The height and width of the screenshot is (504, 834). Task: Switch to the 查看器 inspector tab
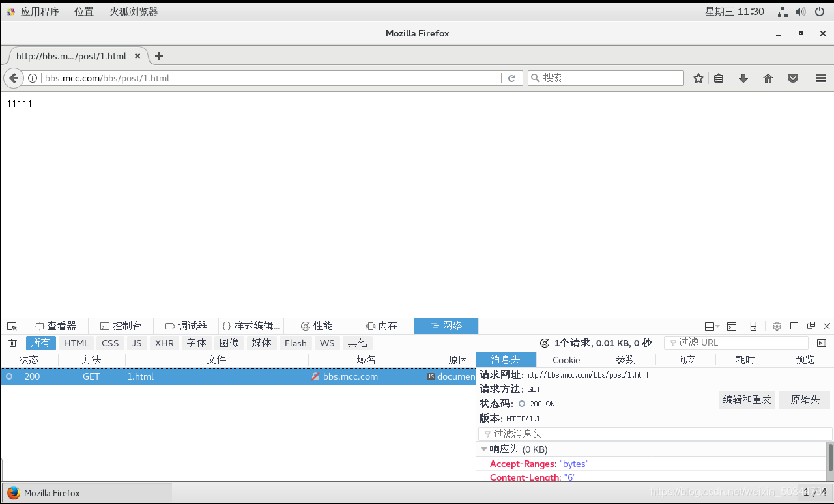pos(56,326)
